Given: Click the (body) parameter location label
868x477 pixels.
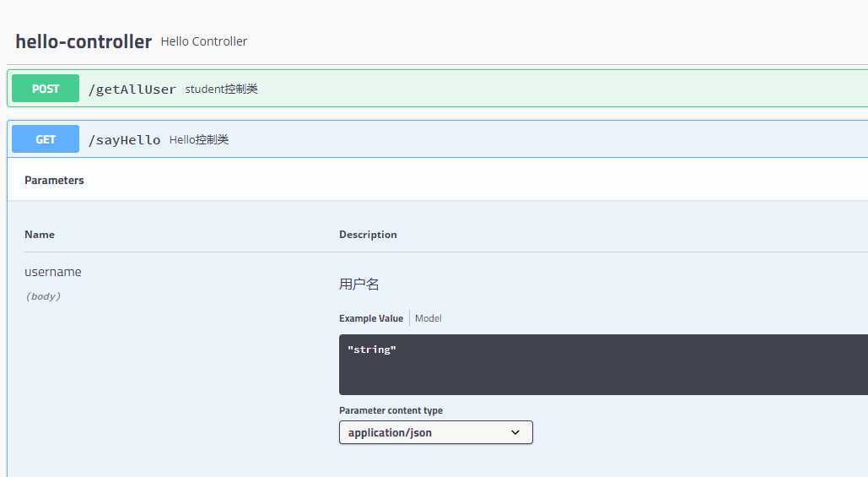Looking at the screenshot, I should (x=43, y=296).
